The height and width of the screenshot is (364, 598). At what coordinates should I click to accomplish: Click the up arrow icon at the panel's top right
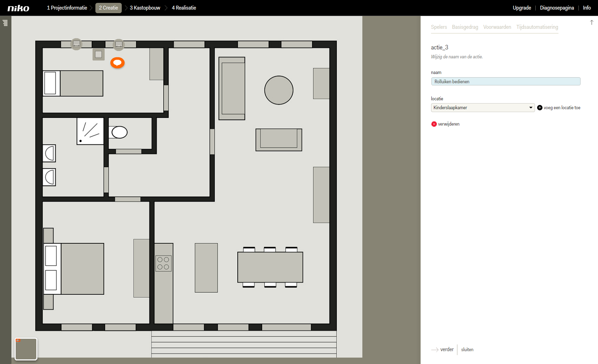592,22
